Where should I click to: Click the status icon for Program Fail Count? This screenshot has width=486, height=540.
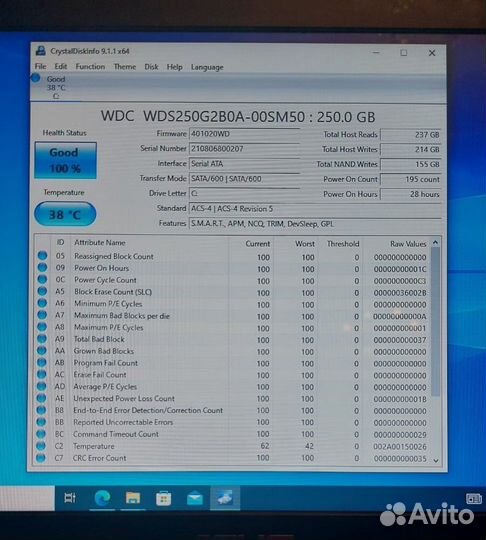pyautogui.click(x=41, y=362)
